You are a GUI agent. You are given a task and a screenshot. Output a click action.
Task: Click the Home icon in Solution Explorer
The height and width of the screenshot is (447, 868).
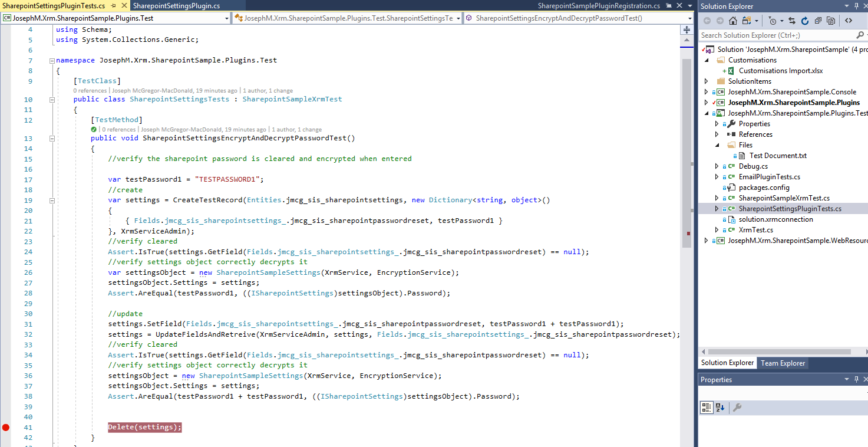click(x=732, y=21)
